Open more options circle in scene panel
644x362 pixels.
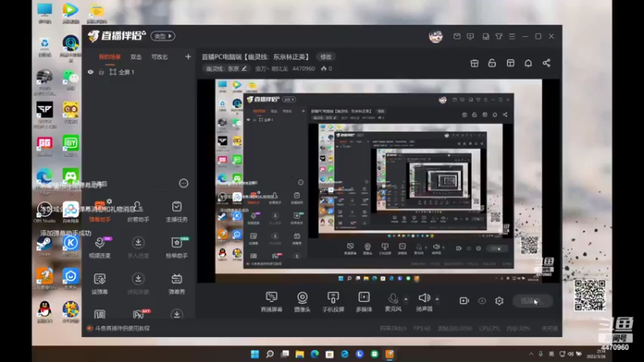[x=184, y=183]
